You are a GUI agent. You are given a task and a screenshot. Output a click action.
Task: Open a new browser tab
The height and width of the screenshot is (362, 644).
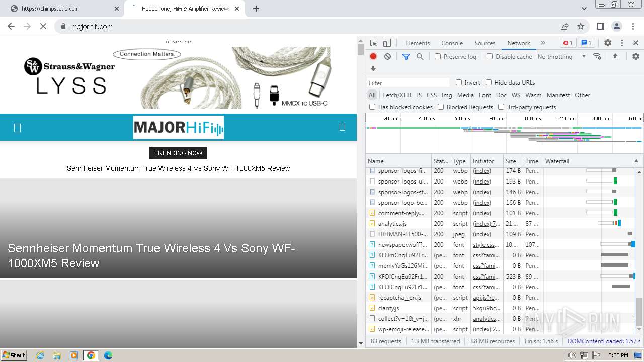pos(256,9)
